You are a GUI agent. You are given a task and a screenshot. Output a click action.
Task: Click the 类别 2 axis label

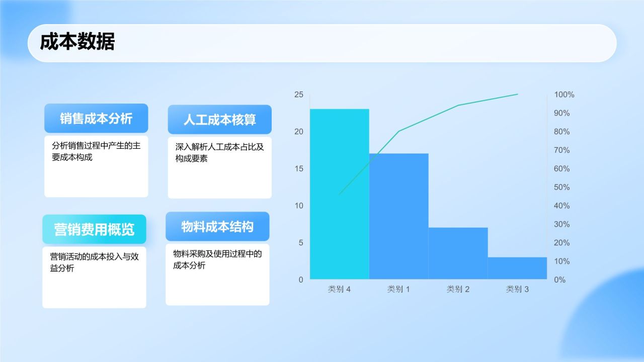[458, 290]
